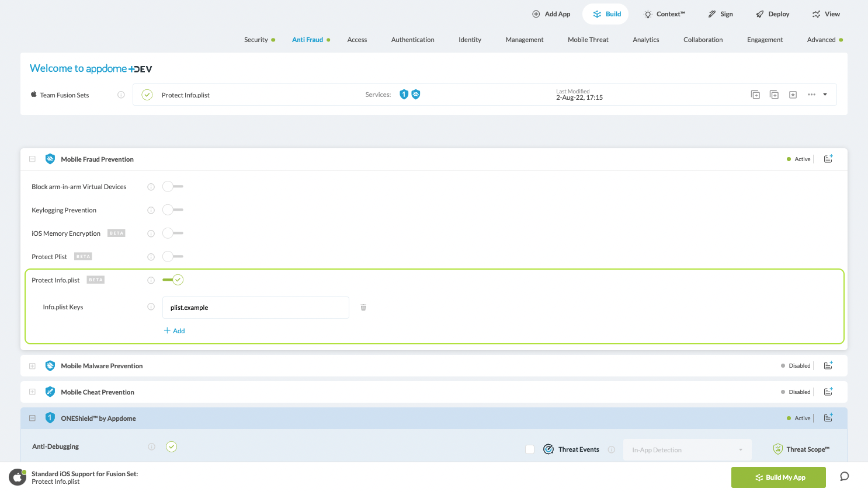Click the trash icon beside plist.example

pos(363,308)
